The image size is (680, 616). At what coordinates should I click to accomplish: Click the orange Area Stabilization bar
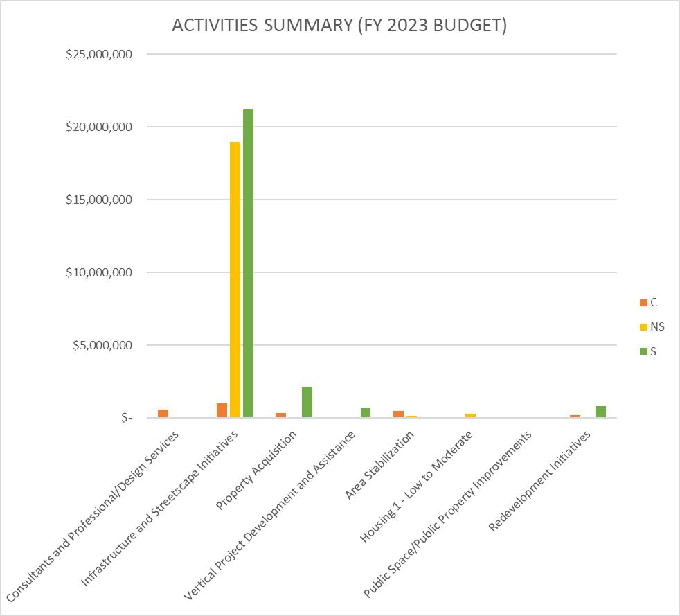[x=399, y=414]
